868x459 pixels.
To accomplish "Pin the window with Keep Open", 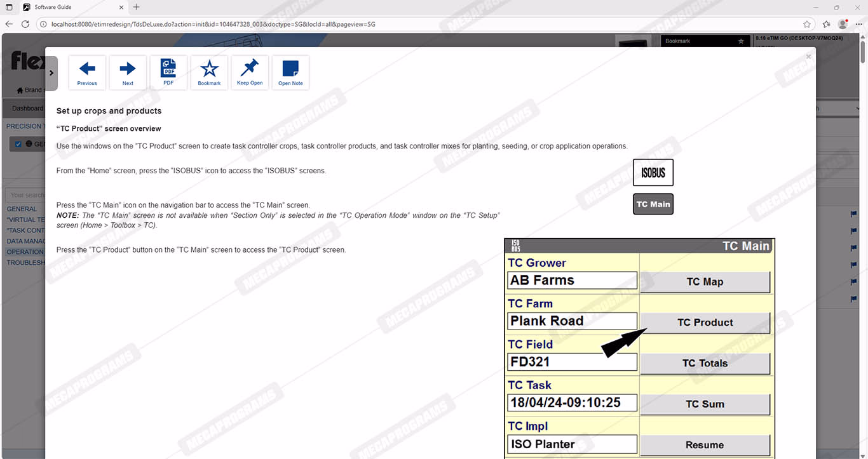I will coord(250,72).
